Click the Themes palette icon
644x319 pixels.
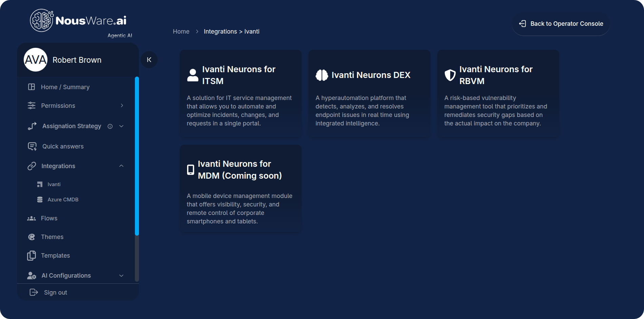point(32,237)
